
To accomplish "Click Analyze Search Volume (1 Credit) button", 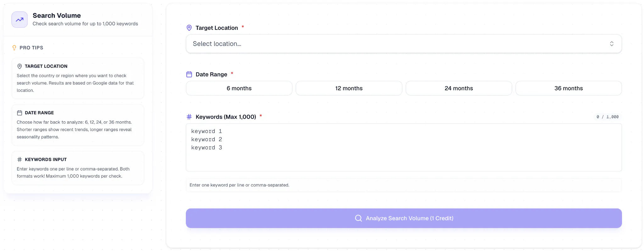I will click(404, 218).
